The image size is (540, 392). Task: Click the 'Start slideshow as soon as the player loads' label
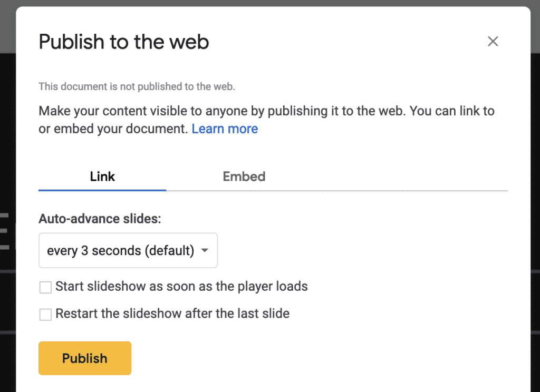pyautogui.click(x=181, y=287)
